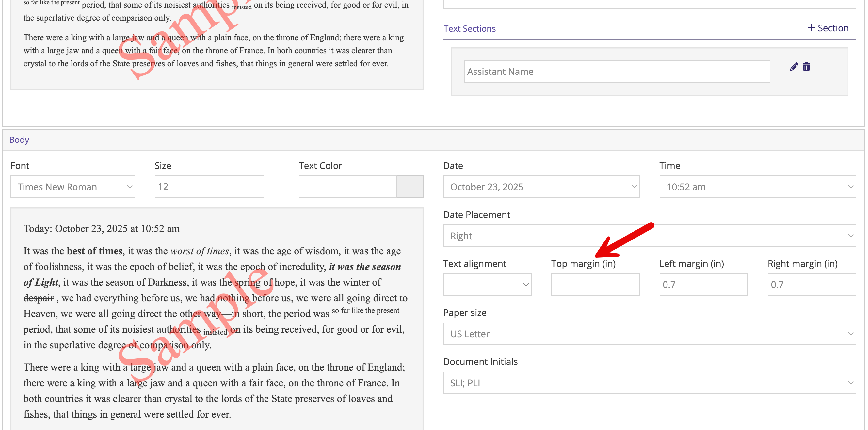Click the Right margin input field
868x430 pixels.
coord(811,285)
